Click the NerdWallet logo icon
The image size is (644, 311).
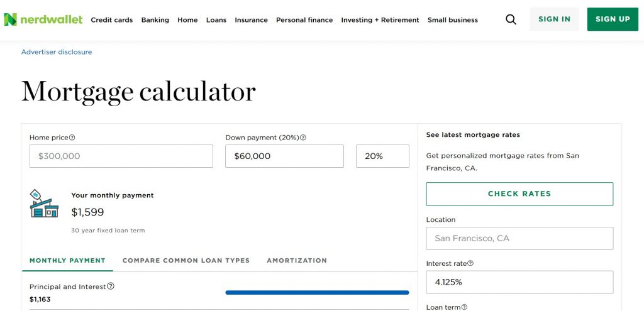(x=10, y=19)
